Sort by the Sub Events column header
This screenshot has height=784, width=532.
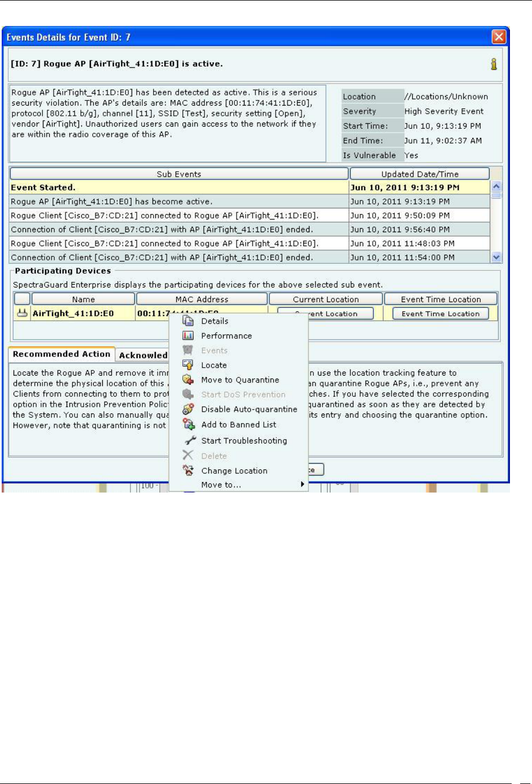(x=179, y=174)
